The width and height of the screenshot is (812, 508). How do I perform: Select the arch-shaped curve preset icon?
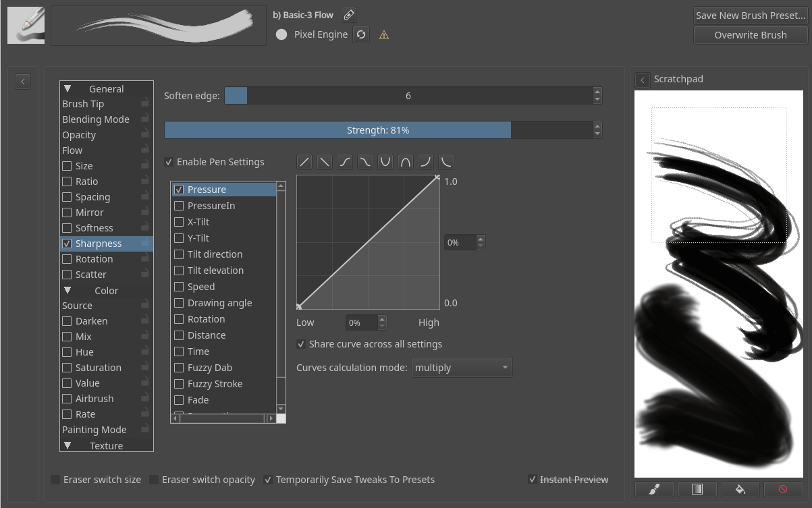click(x=405, y=161)
